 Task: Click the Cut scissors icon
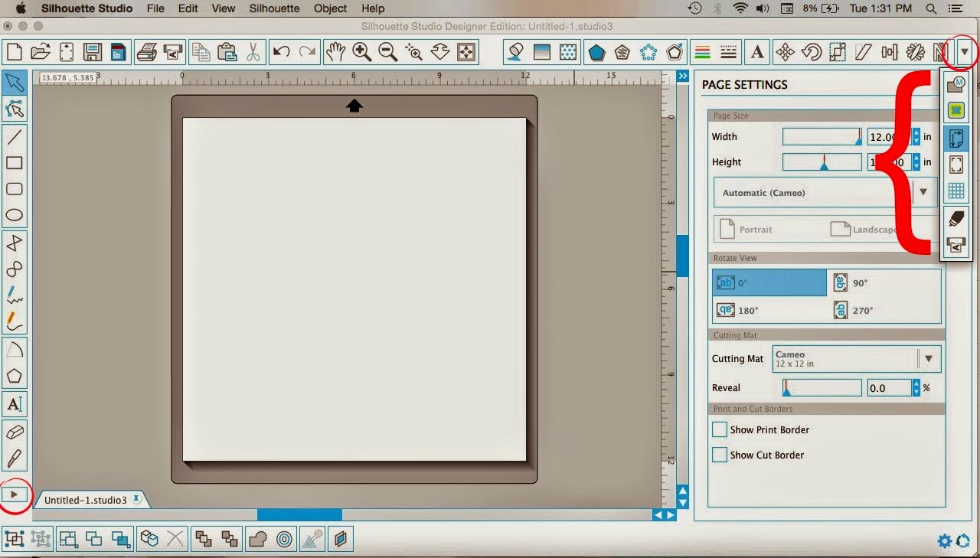click(253, 52)
